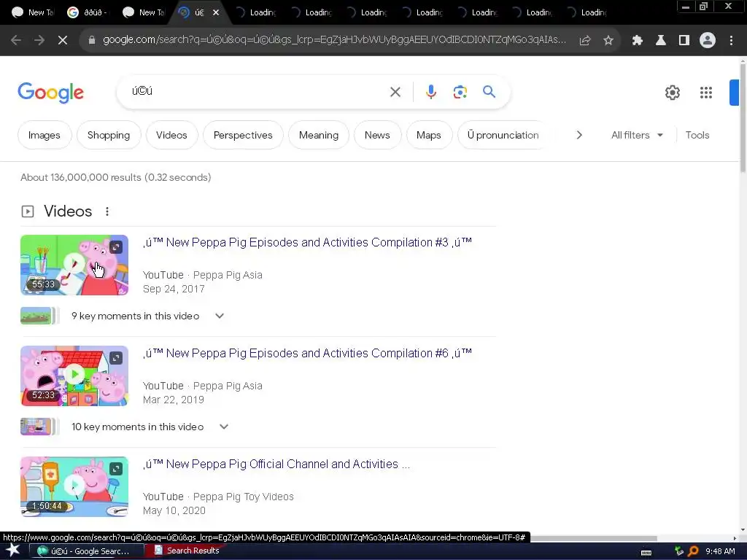Open the share this page icon
This screenshot has height=560, width=747.
[585, 41]
